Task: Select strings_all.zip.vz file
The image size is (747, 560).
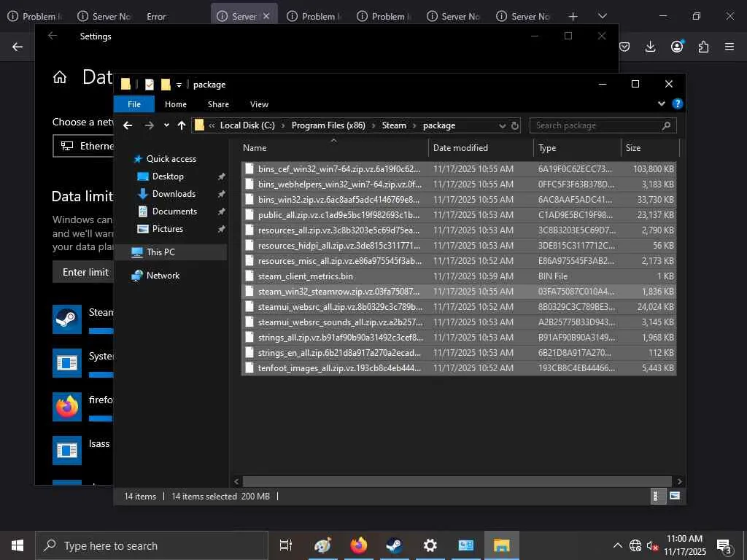Action: click(459, 337)
